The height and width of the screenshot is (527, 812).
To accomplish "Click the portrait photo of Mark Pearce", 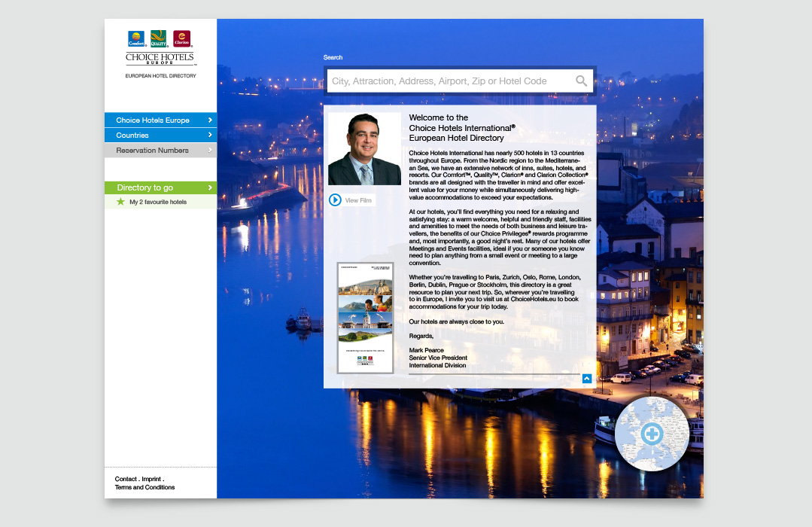I will (364, 149).
